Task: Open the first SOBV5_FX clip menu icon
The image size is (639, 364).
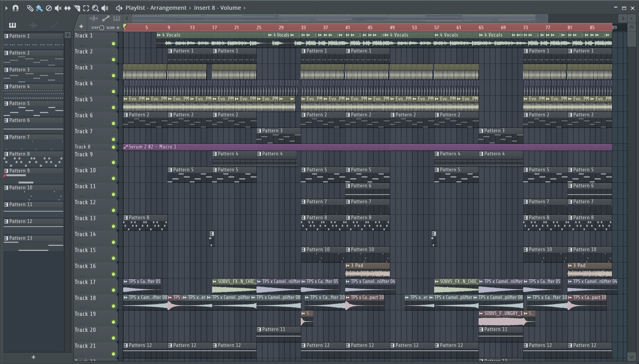Action: click(215, 282)
